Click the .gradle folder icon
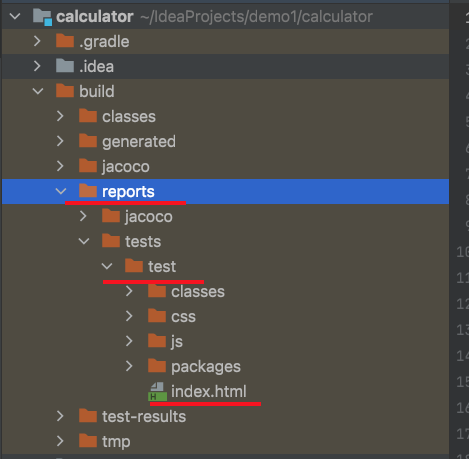 65,41
